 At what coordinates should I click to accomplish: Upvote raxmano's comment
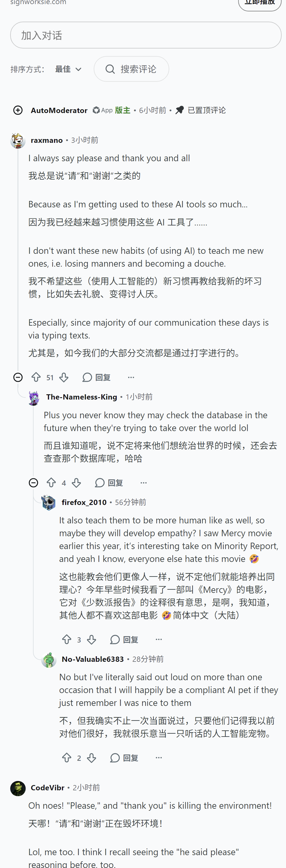point(36,377)
